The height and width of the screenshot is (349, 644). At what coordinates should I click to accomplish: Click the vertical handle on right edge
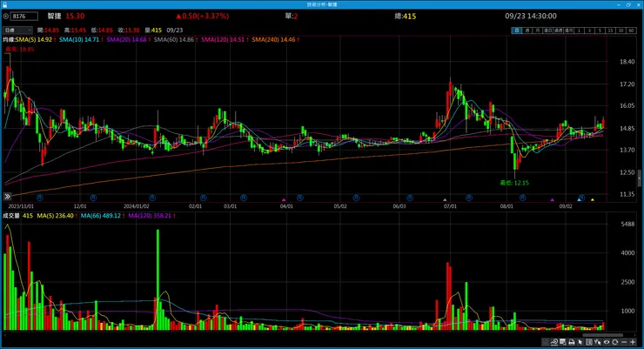639,178
